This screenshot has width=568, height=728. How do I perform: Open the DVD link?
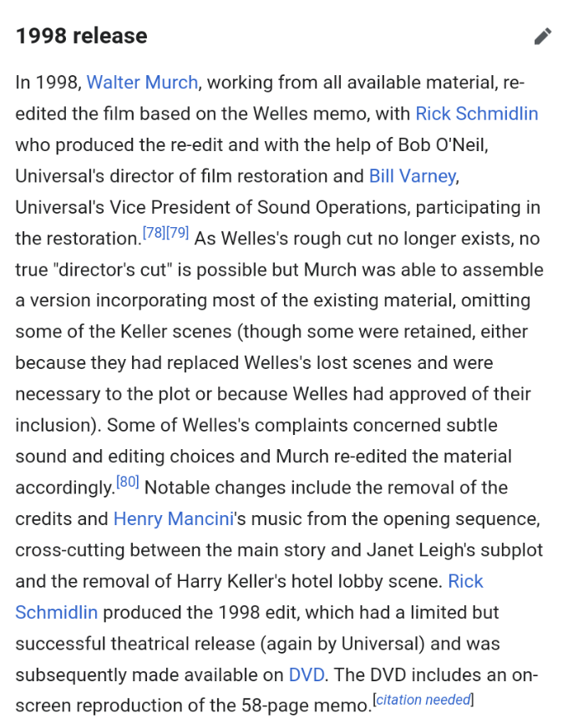(306, 675)
